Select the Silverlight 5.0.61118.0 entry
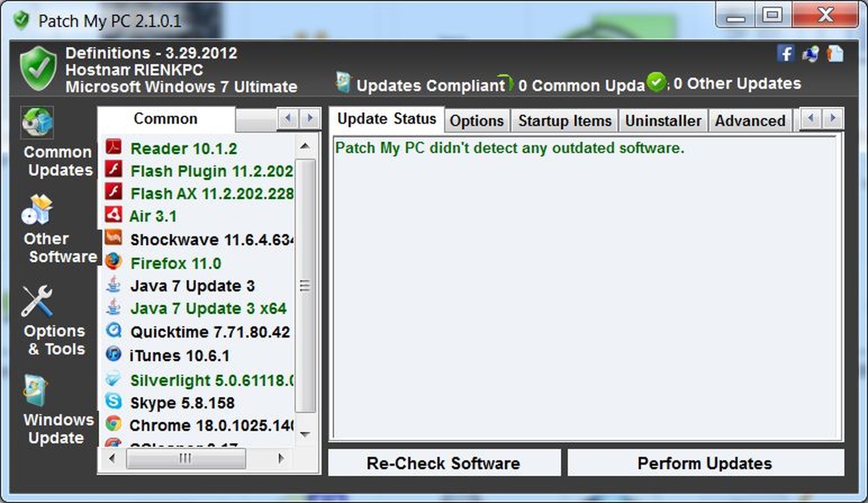 coord(212,381)
